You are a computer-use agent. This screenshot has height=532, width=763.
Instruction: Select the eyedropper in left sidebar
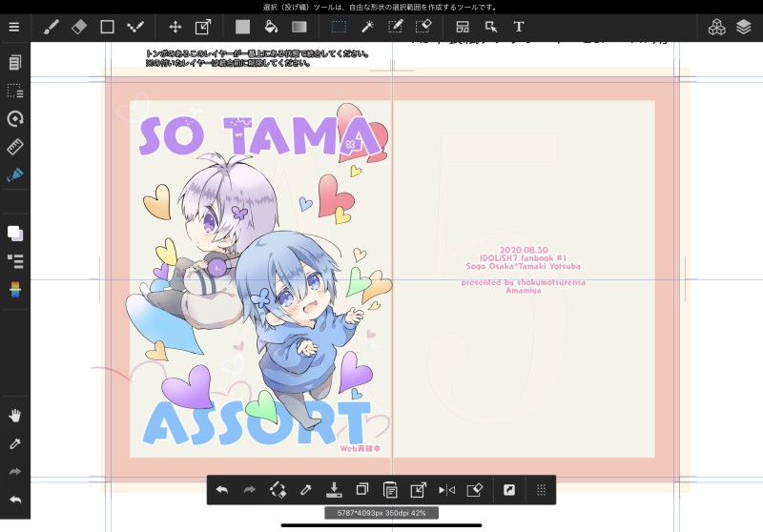coord(15,443)
